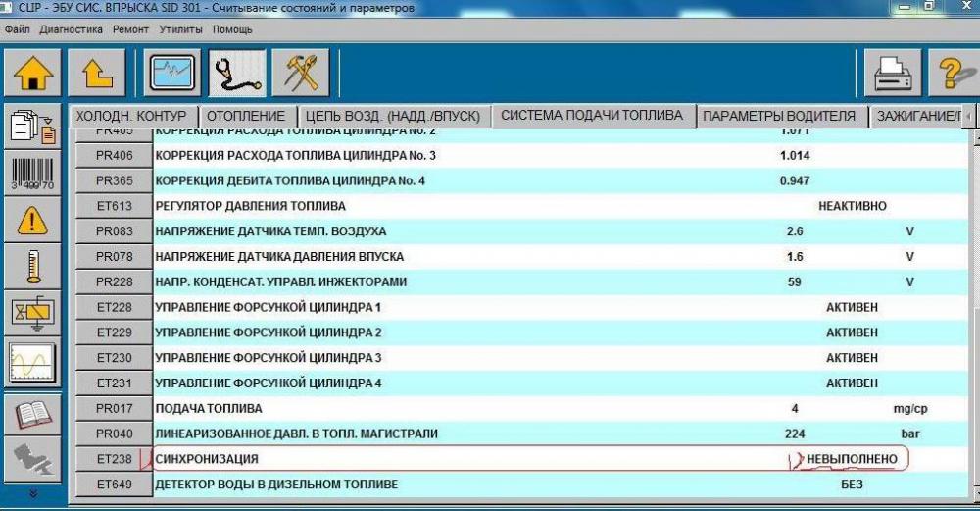Switch to ПАРАМЕТРЫ ВОДИТЕЛЯ tab

[x=779, y=117]
